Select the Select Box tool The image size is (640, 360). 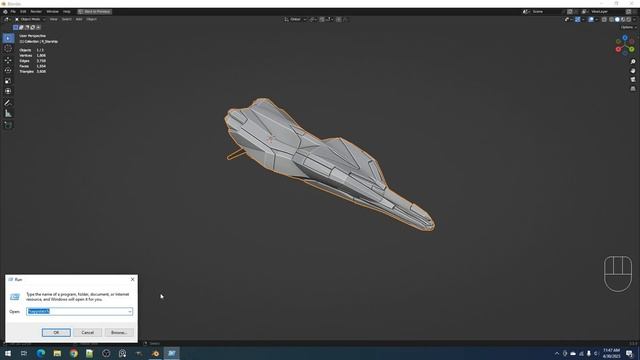(x=8, y=38)
